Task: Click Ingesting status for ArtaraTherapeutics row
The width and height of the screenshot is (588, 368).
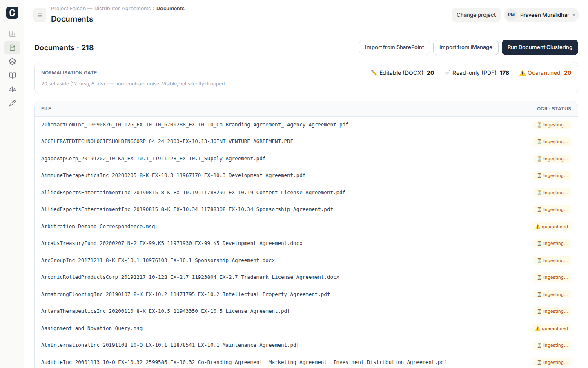Action: point(552,311)
